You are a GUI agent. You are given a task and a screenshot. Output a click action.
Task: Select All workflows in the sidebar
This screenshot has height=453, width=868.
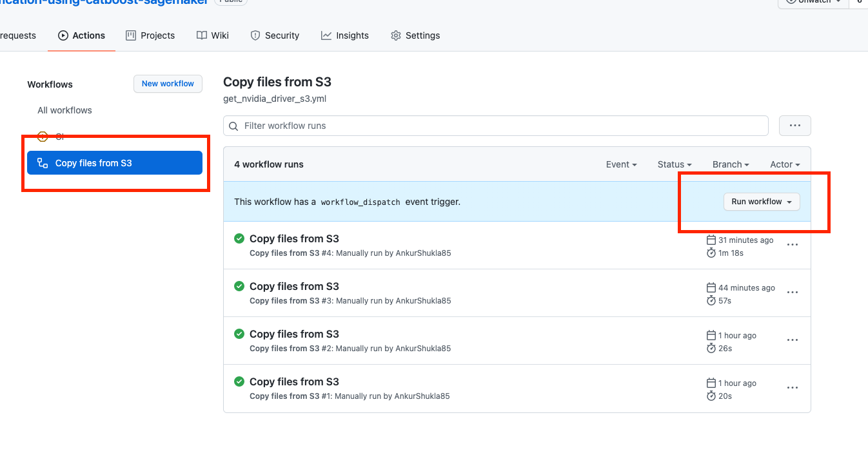(x=64, y=110)
